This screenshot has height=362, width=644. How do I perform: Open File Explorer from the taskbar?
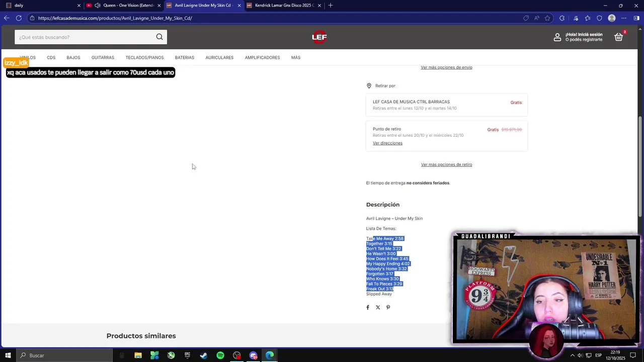coord(138,355)
